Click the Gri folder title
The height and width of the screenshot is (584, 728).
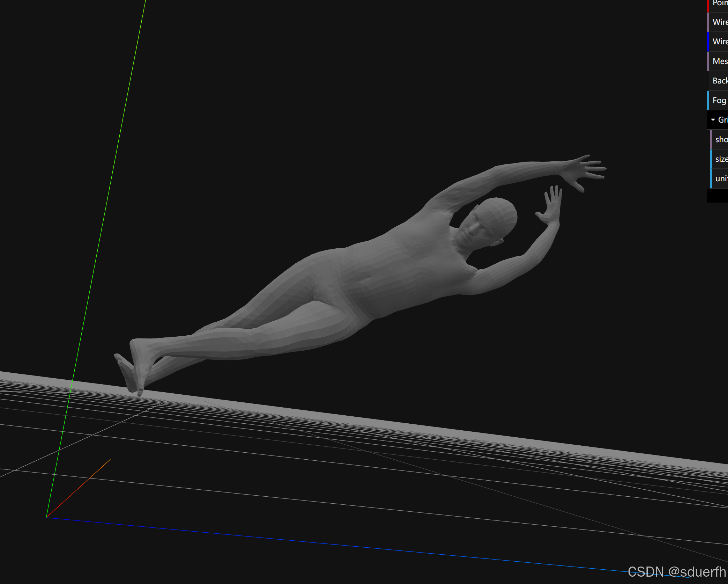pyautogui.click(x=722, y=120)
